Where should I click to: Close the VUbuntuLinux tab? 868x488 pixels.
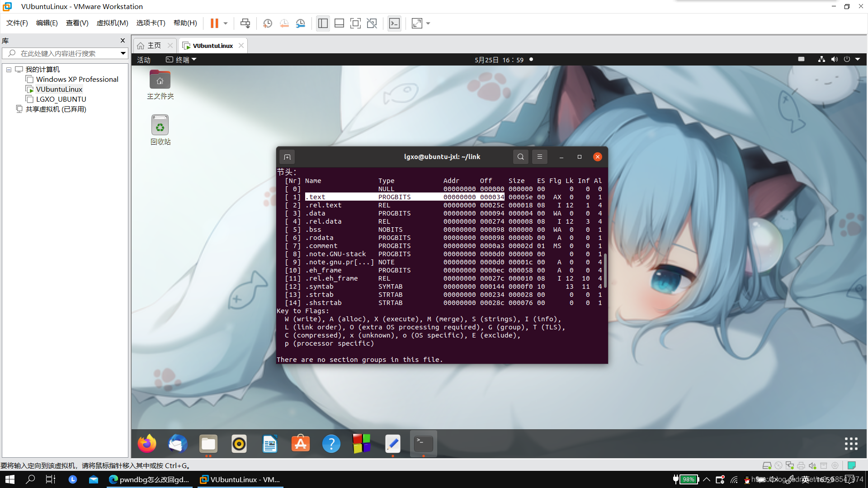coord(241,46)
